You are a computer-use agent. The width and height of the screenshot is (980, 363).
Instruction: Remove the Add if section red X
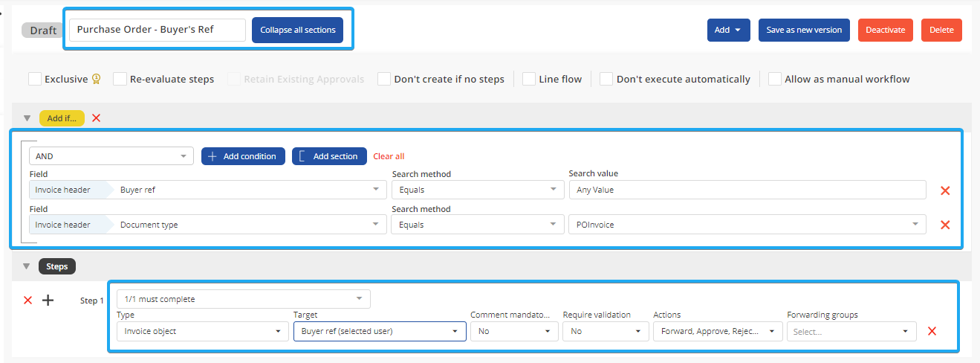(96, 118)
